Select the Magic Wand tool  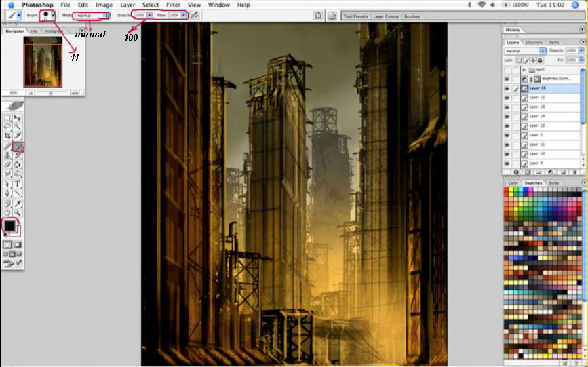click(x=17, y=127)
